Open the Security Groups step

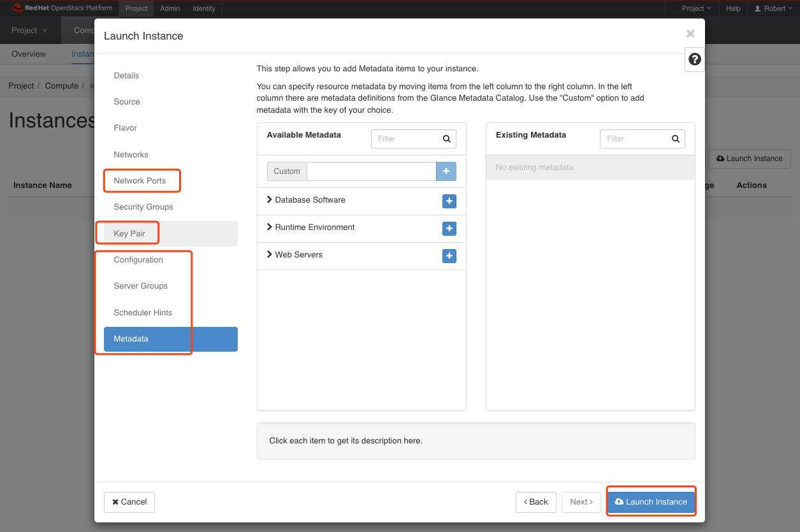(143, 207)
